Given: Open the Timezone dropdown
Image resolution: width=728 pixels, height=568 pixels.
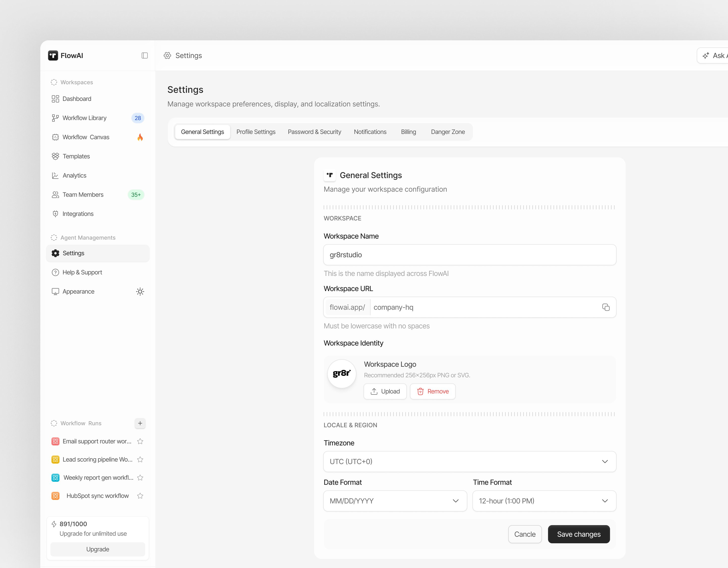Looking at the screenshot, I should pyautogui.click(x=470, y=462).
